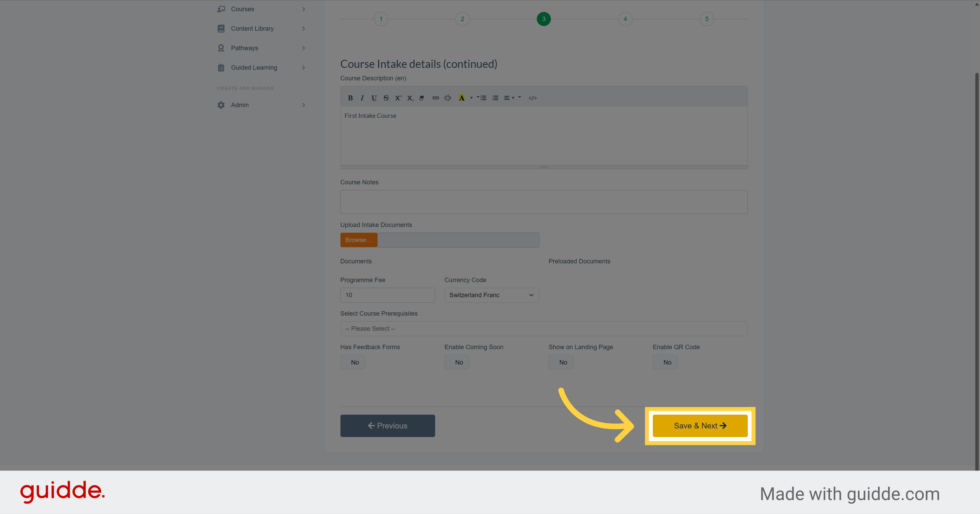Open the Admin sidebar menu
Viewport: 980px width, 514px height.
click(x=262, y=105)
